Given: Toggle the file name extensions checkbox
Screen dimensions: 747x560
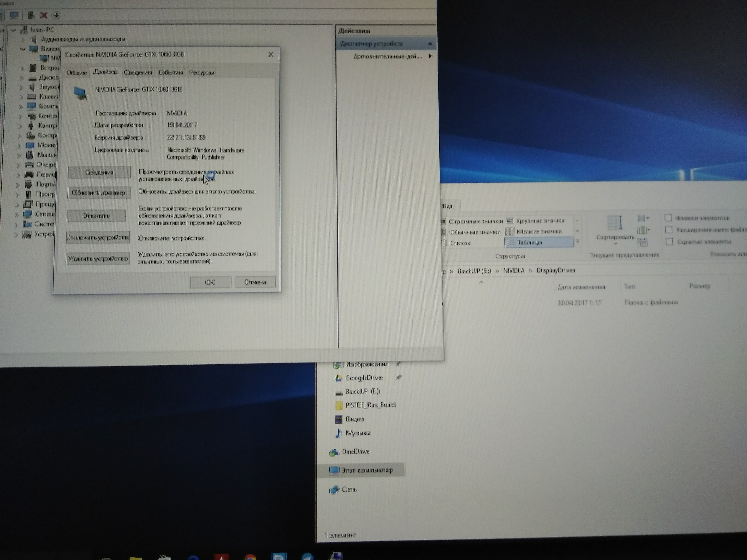Looking at the screenshot, I should pos(669,230).
